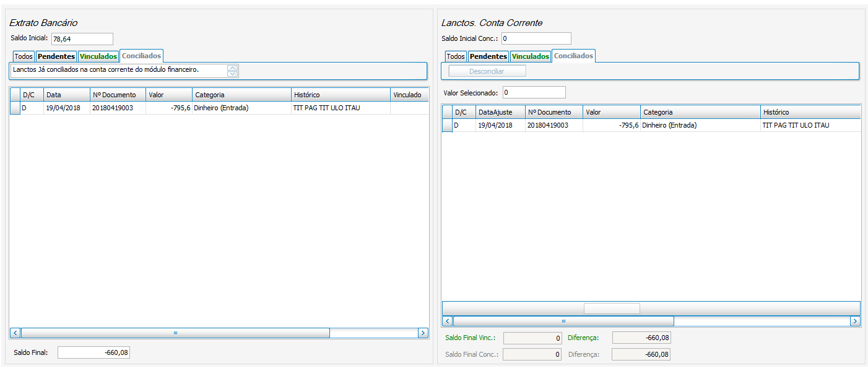Select Vinculados tab in Extrato Bancário

(x=98, y=56)
